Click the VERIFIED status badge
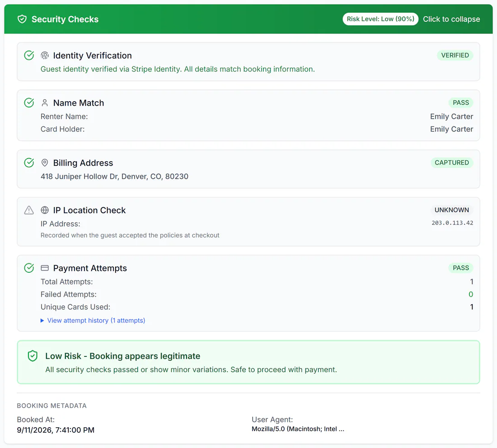Image resolution: width=497 pixels, height=448 pixels. pyautogui.click(x=455, y=56)
